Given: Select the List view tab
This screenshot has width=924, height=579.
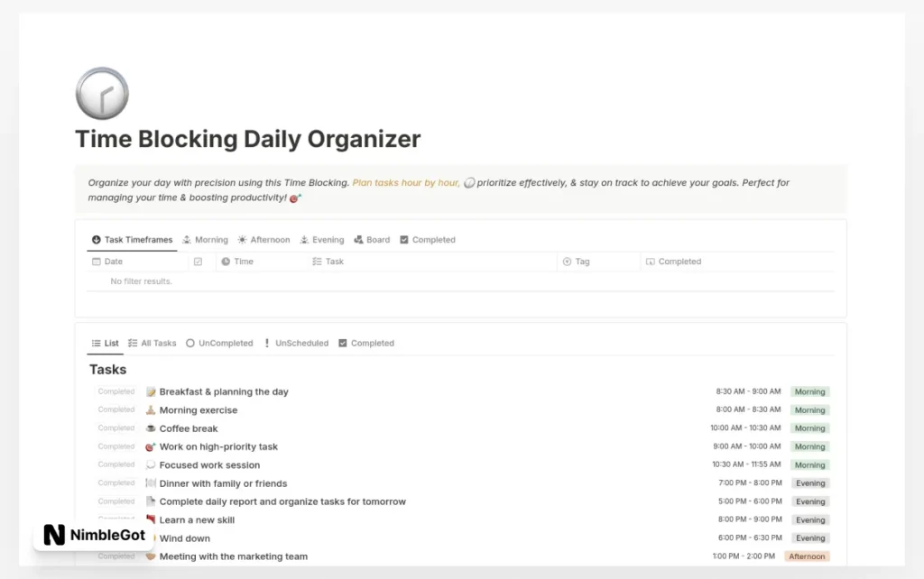Looking at the screenshot, I should pos(105,343).
